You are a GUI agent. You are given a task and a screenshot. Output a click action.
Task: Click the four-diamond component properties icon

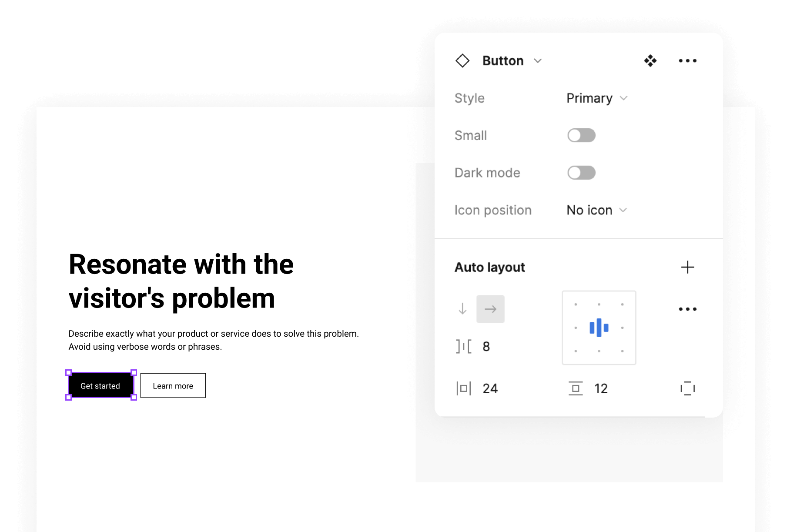(650, 60)
